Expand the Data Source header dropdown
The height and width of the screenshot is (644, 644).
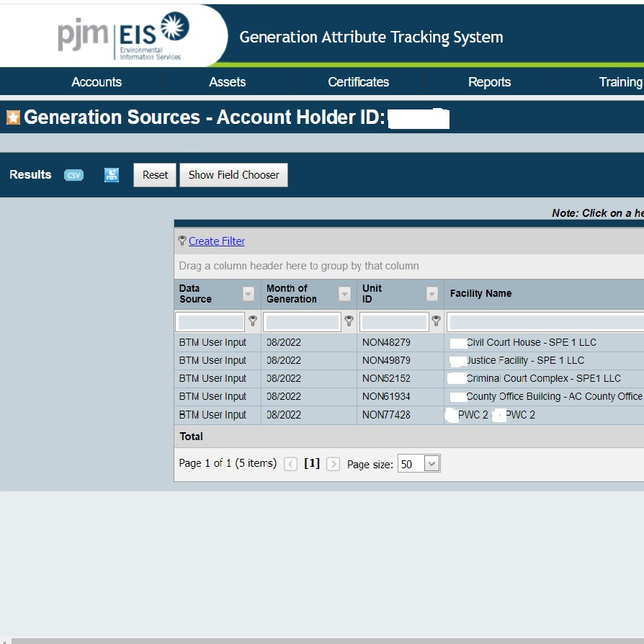(249, 294)
